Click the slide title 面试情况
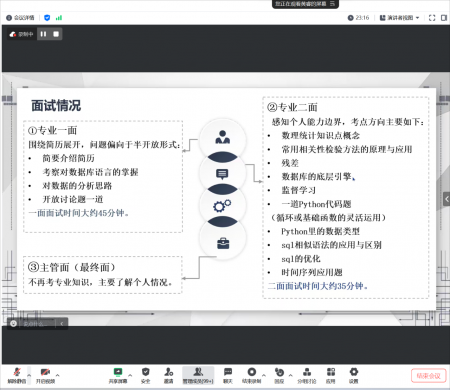The image size is (450, 390). [x=56, y=105]
